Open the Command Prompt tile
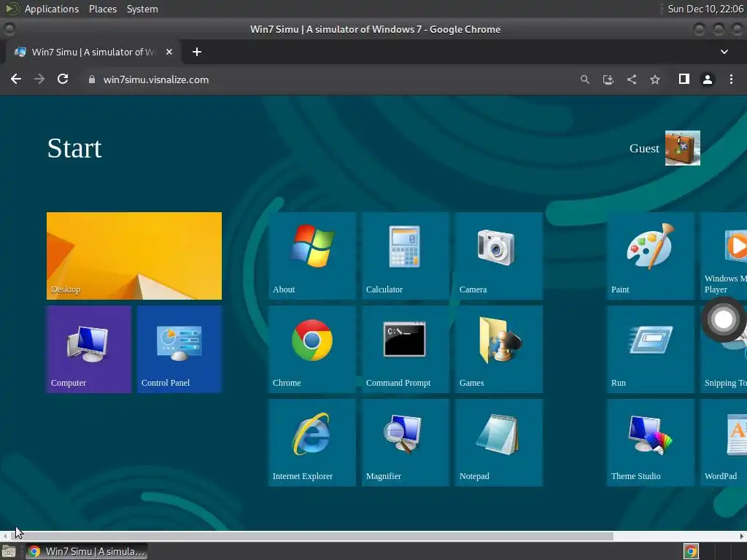Image resolution: width=747 pixels, height=560 pixels. 406,349
